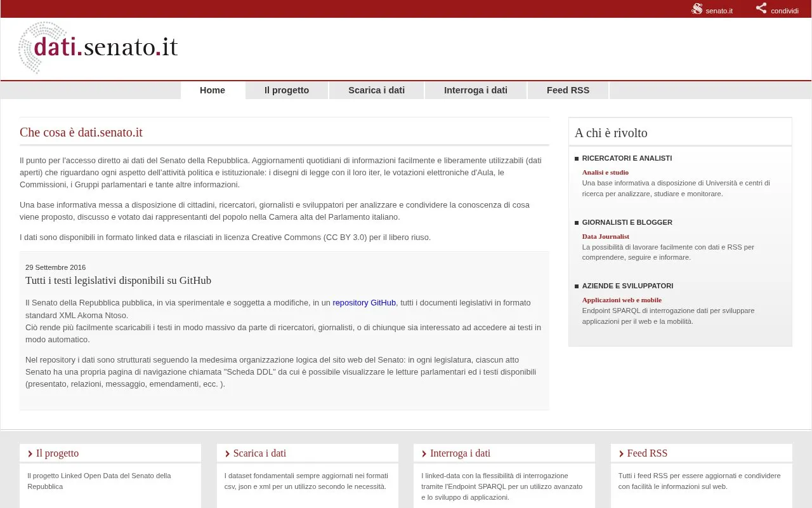Click the senato.it logo icon
812x508 pixels.
click(x=697, y=9)
